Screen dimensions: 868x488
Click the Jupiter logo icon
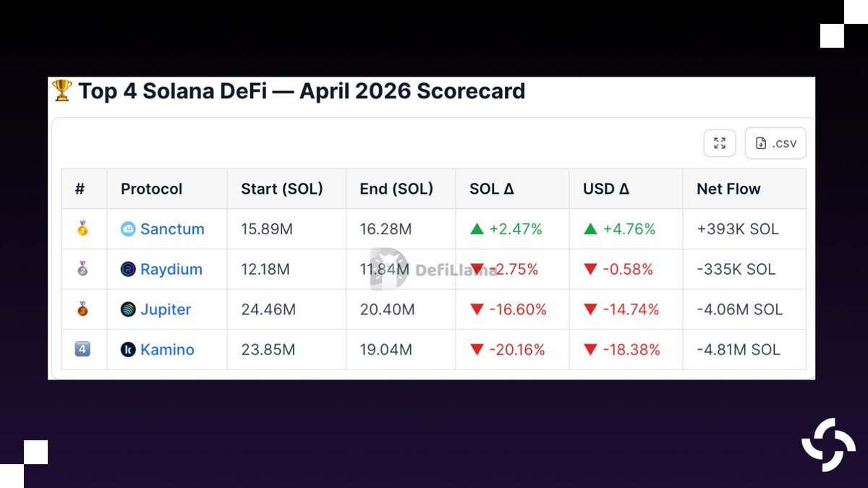[x=128, y=309]
